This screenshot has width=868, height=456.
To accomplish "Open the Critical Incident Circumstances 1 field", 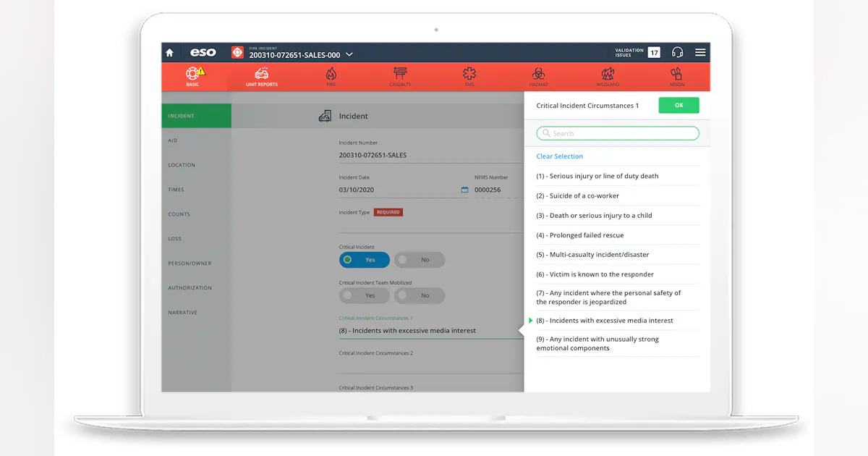I will (431, 331).
